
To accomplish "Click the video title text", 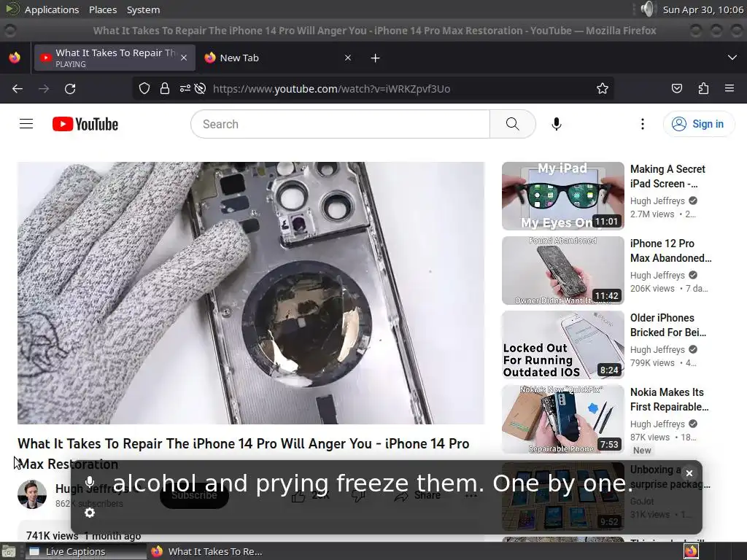I will coord(244,454).
